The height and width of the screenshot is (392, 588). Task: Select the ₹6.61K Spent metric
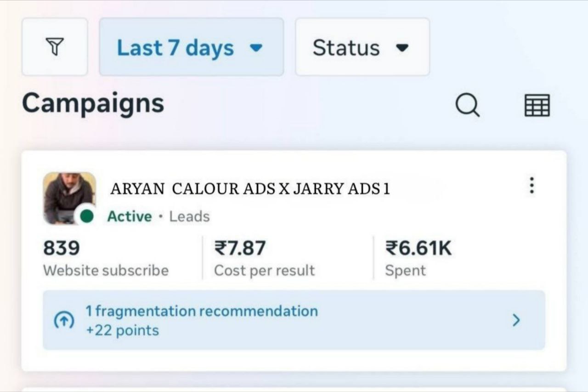pos(418,258)
